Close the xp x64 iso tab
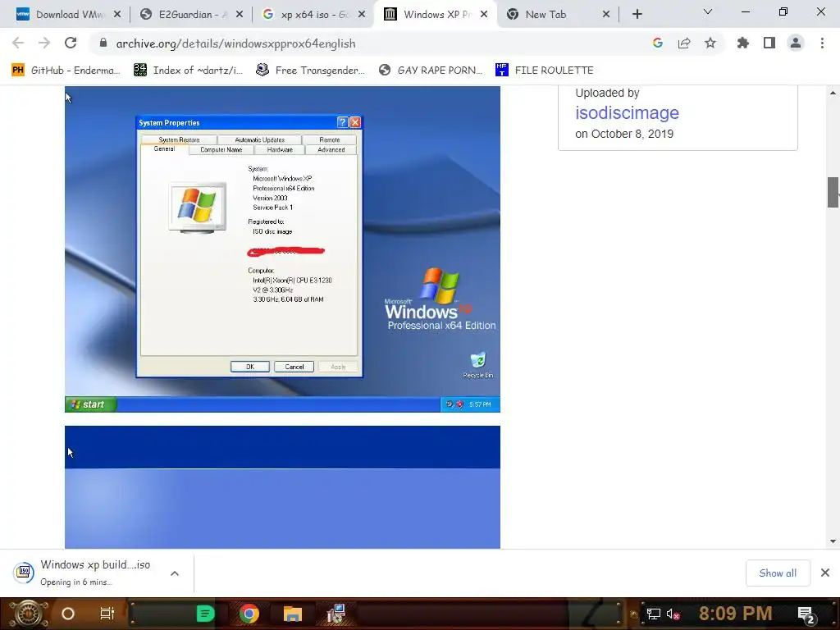Viewport: 840px width, 630px height. tap(362, 14)
